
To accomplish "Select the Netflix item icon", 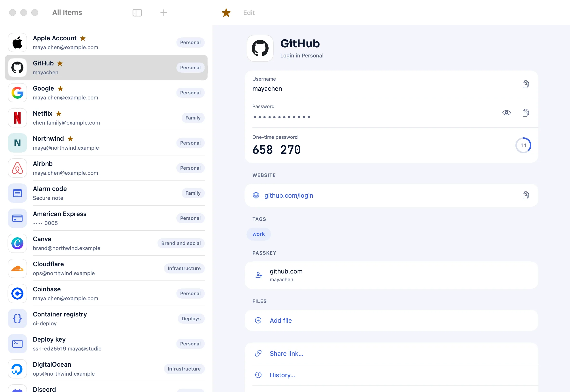I will click(17, 118).
